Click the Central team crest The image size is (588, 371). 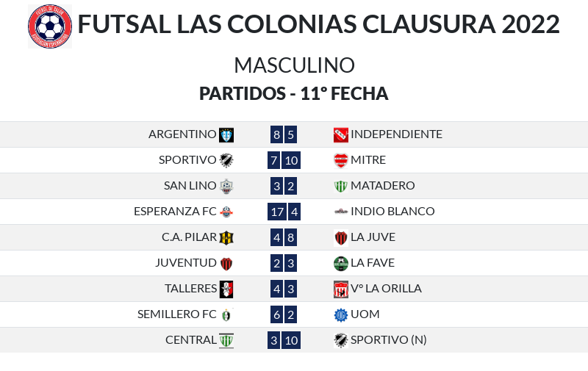tap(226, 340)
